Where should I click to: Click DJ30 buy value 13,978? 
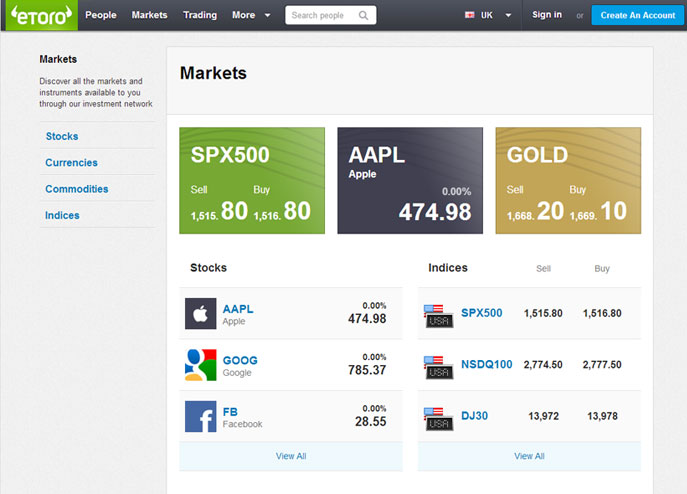[602, 416]
